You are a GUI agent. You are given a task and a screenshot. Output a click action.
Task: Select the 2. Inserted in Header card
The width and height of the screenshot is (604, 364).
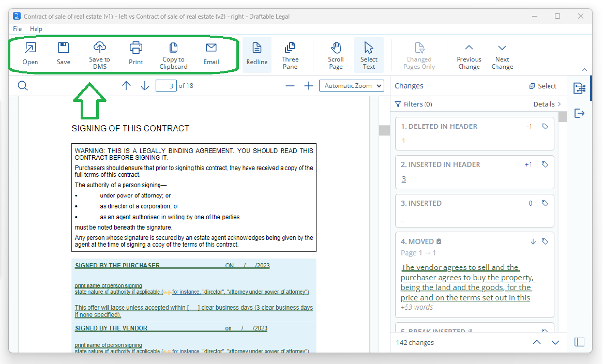click(475, 172)
